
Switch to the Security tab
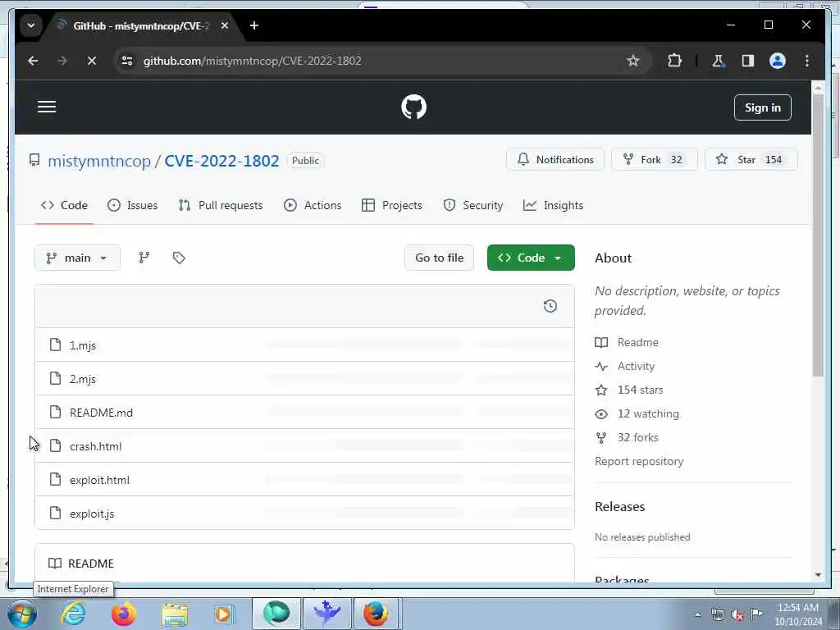coord(473,205)
